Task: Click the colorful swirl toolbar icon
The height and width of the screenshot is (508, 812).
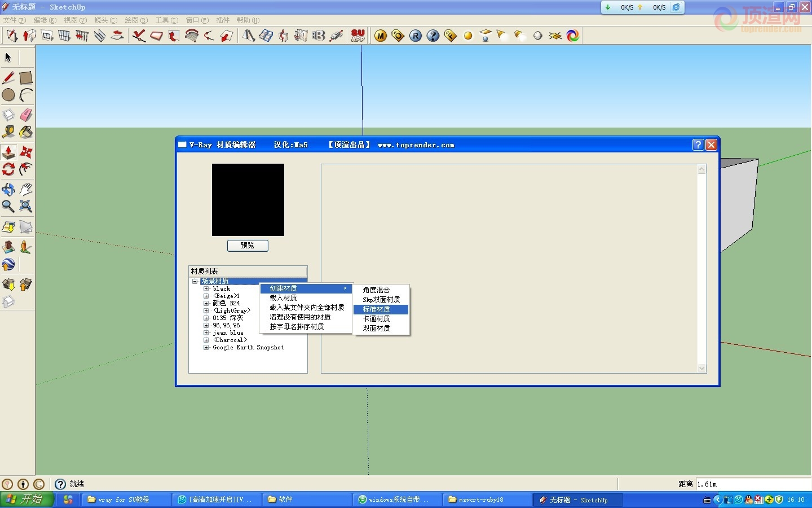Action: point(573,36)
